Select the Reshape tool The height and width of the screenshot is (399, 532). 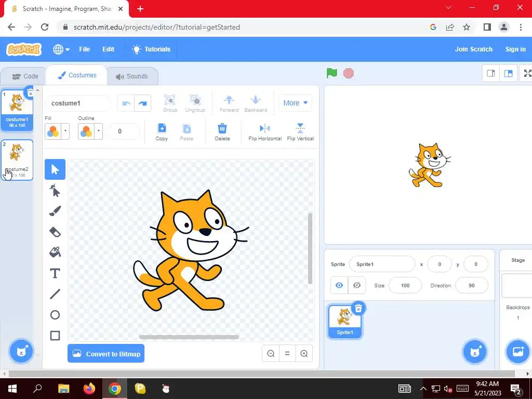click(55, 191)
